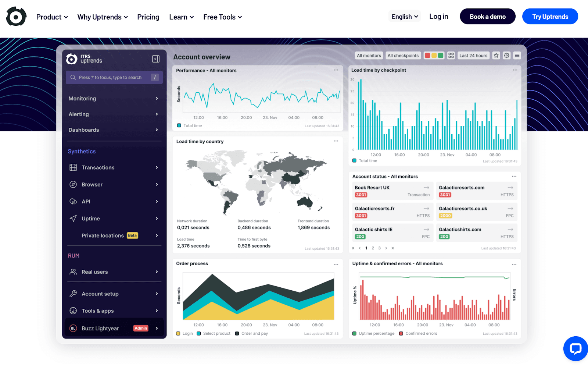Click the 'Press / to focus' search field
Image resolution: width=588 pixels, height=365 pixels.
[114, 77]
